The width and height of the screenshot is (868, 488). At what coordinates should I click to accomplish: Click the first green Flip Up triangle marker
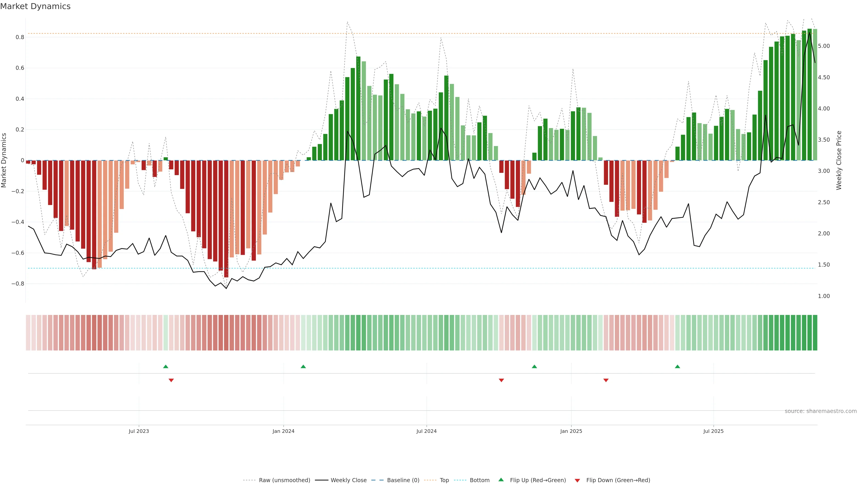(x=165, y=366)
